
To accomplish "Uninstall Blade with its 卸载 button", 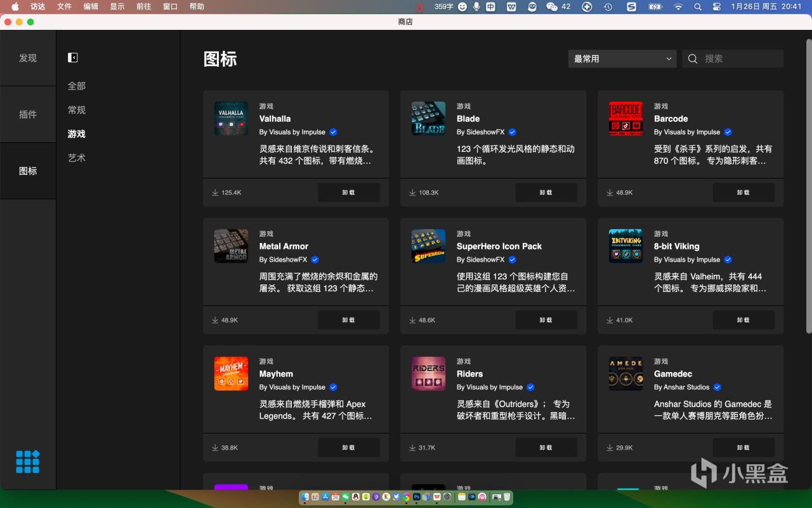I will 546,192.
